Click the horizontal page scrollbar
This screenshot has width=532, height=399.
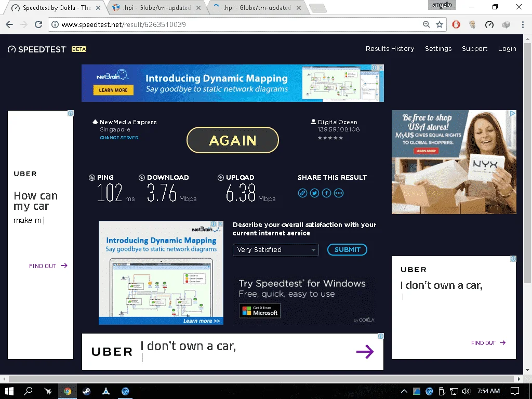[x=261, y=379]
